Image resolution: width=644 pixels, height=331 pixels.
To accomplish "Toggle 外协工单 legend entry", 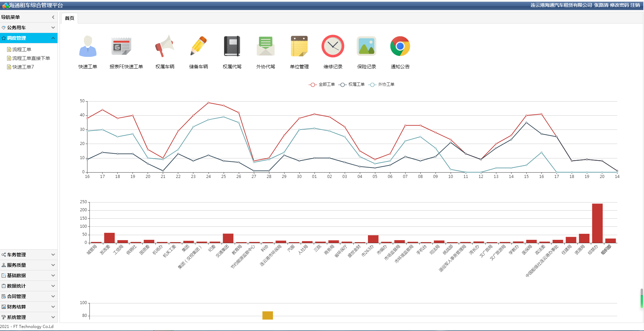I will click(x=382, y=84).
